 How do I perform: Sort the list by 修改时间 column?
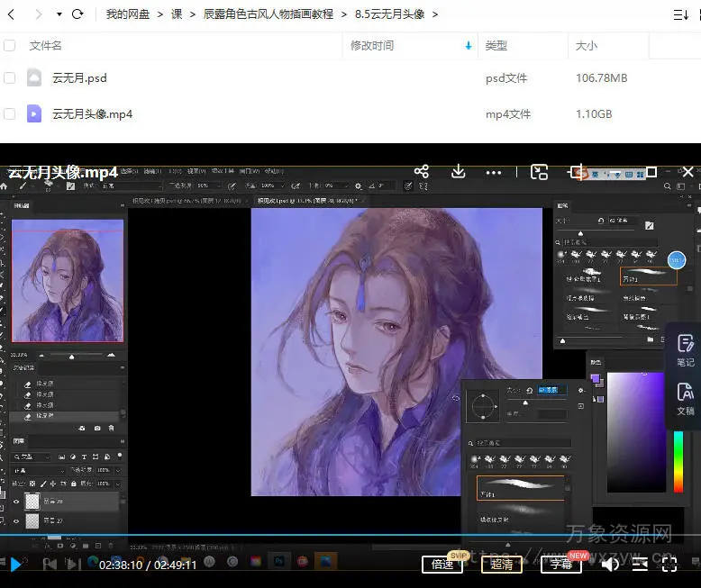(x=372, y=46)
